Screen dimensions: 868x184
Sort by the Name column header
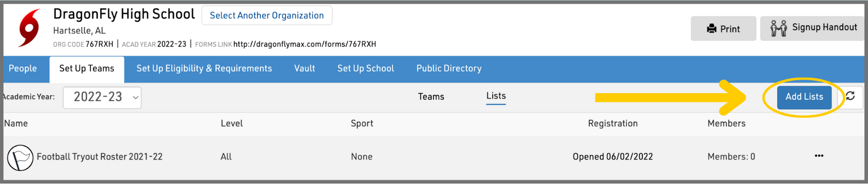[x=16, y=124]
